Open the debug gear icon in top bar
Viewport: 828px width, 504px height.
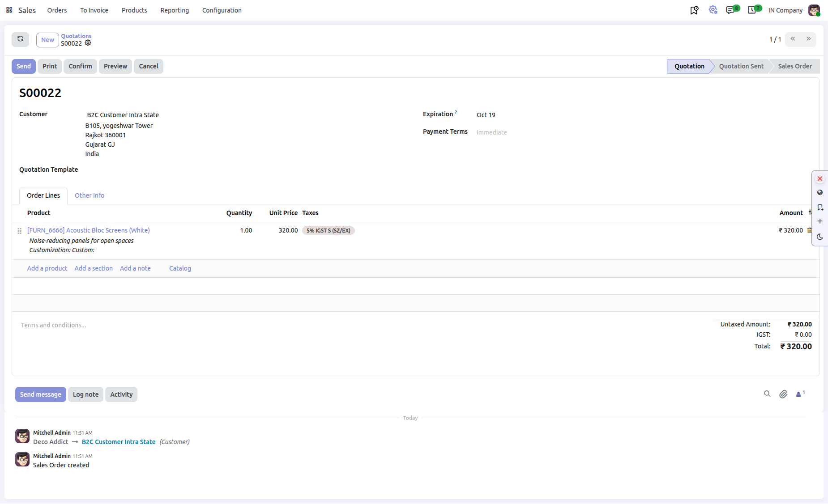coord(713,10)
